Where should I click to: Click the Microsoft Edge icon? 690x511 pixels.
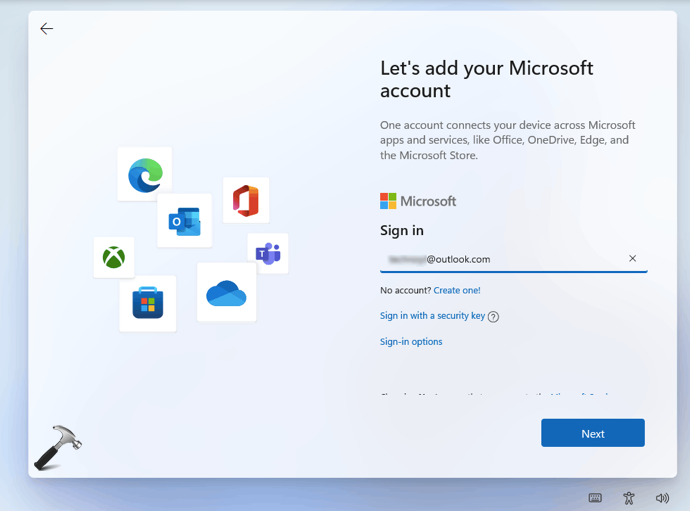145,175
